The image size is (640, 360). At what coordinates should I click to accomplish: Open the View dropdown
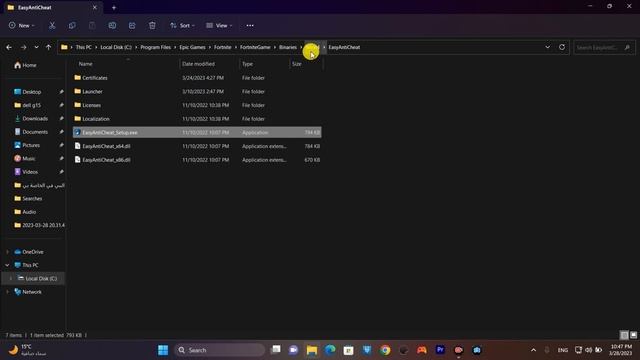pyautogui.click(x=219, y=25)
